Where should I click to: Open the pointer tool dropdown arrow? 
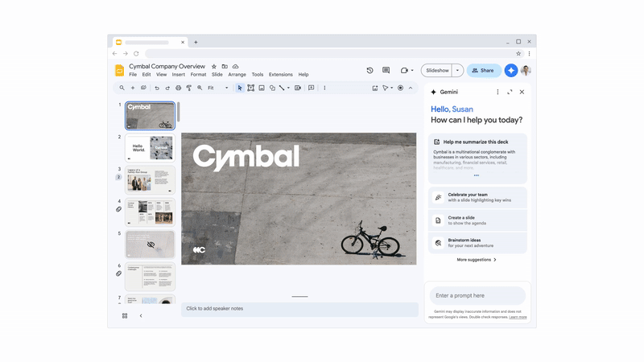[x=392, y=88]
